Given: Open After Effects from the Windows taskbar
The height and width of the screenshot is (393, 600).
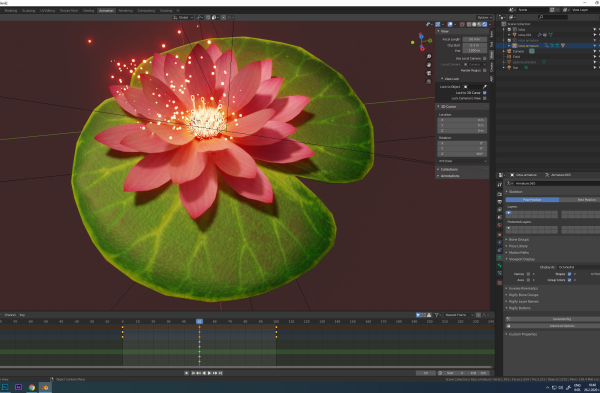Looking at the screenshot, I should click(x=18, y=387).
